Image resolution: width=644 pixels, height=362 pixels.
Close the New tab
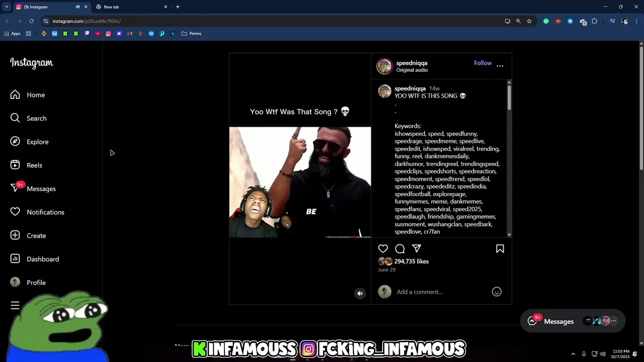tap(166, 7)
